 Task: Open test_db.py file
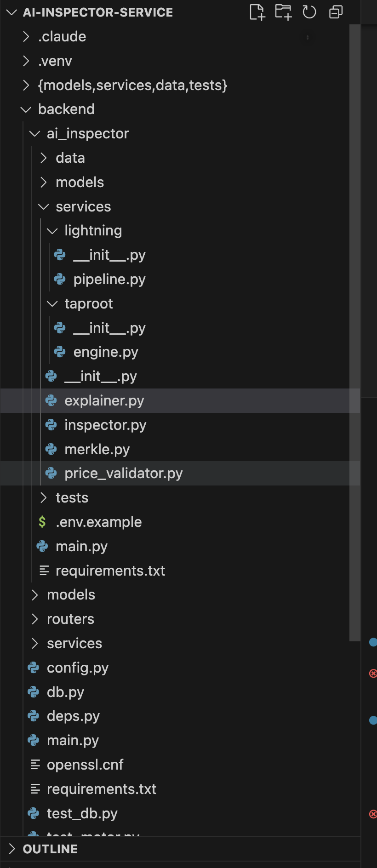click(82, 813)
